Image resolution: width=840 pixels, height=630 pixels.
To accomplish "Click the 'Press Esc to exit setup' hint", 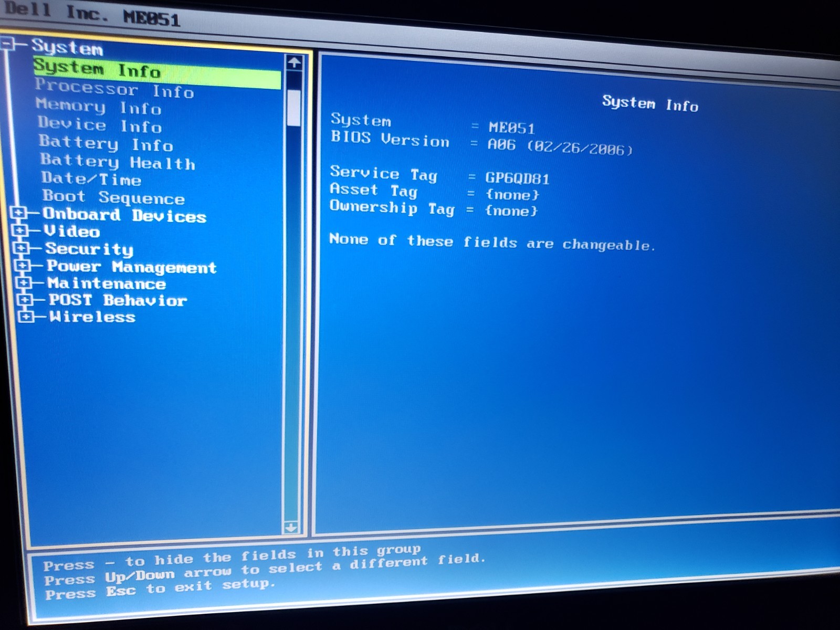I will (x=160, y=589).
